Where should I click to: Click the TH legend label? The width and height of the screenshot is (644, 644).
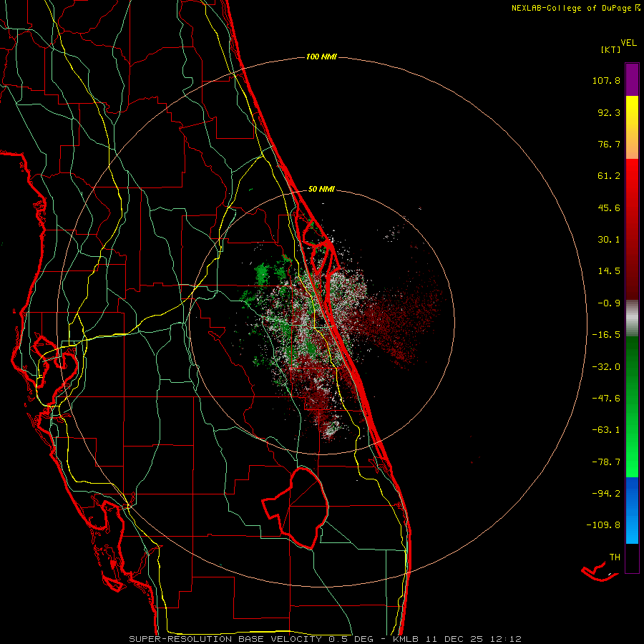point(615,557)
